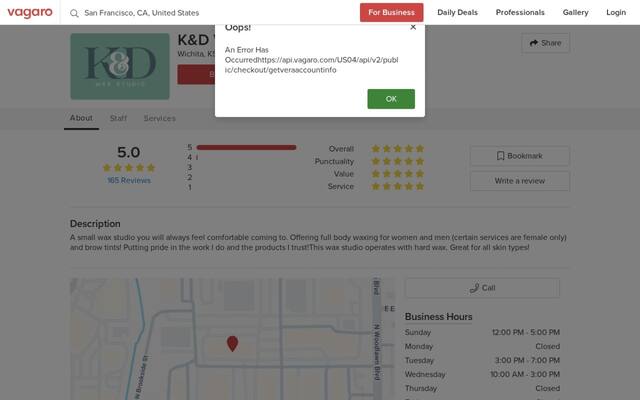Click the Login link
Viewport: 640px width, 400px height.
pyautogui.click(x=616, y=13)
